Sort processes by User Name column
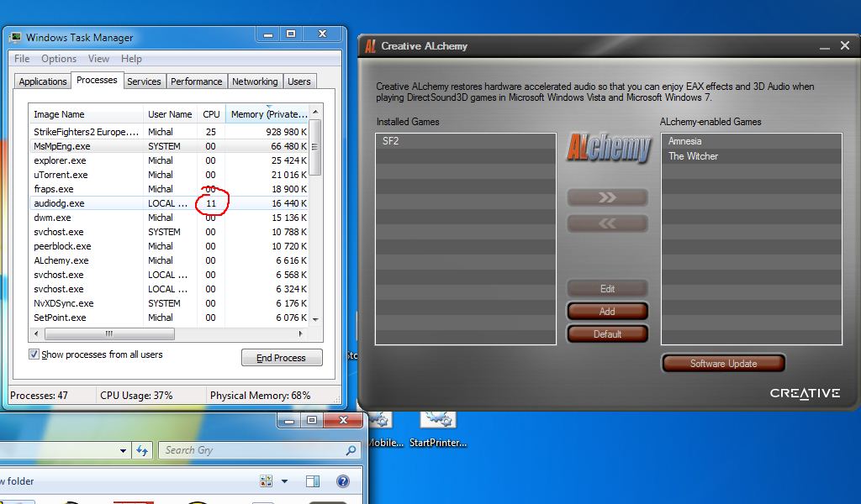The width and height of the screenshot is (861, 504). coord(170,114)
